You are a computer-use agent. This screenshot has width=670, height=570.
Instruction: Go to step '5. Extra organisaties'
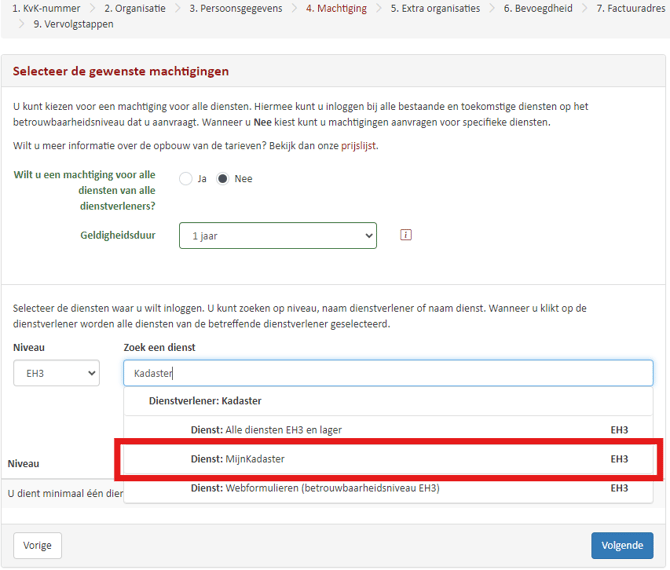point(435,8)
